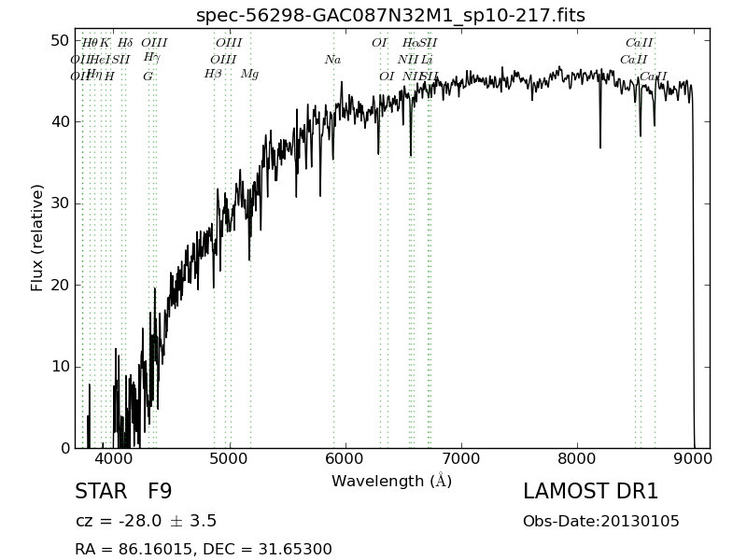Select the 'STAR F9' classification text
Screen dimensions: 747x560
[x=123, y=492]
